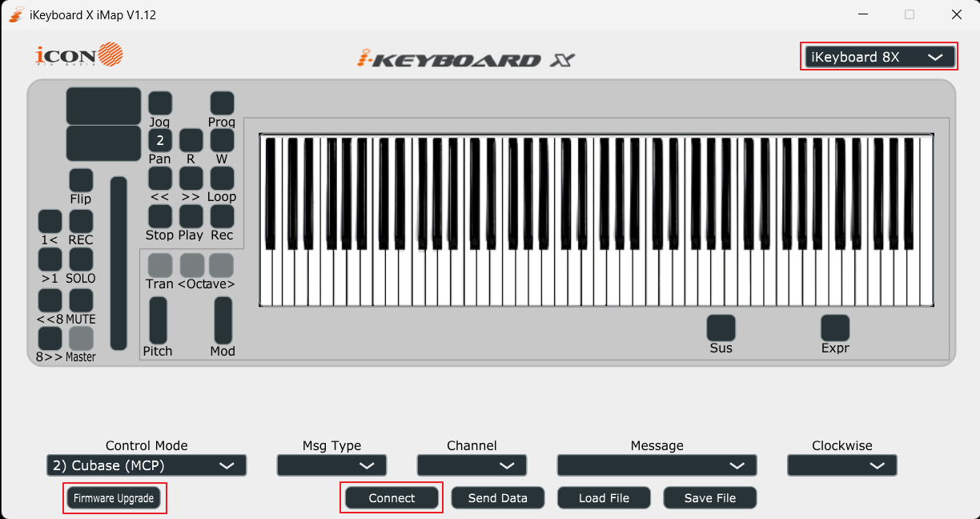The width and height of the screenshot is (980, 519).
Task: Open the iKeyboard 8X device dropdown
Action: 879,57
